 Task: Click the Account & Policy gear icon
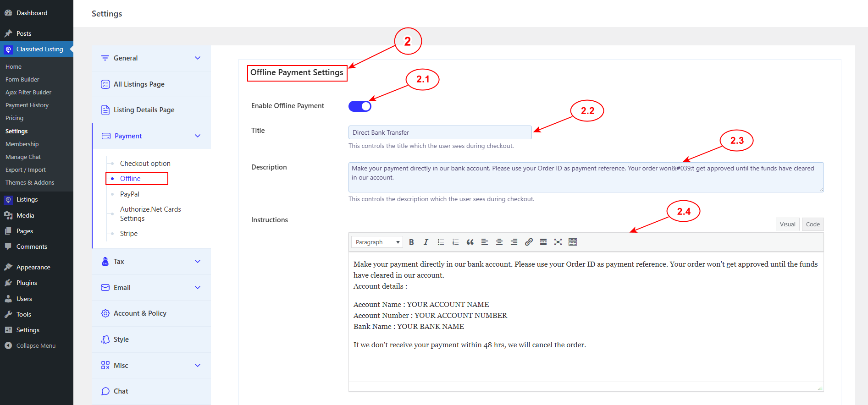[105, 313]
